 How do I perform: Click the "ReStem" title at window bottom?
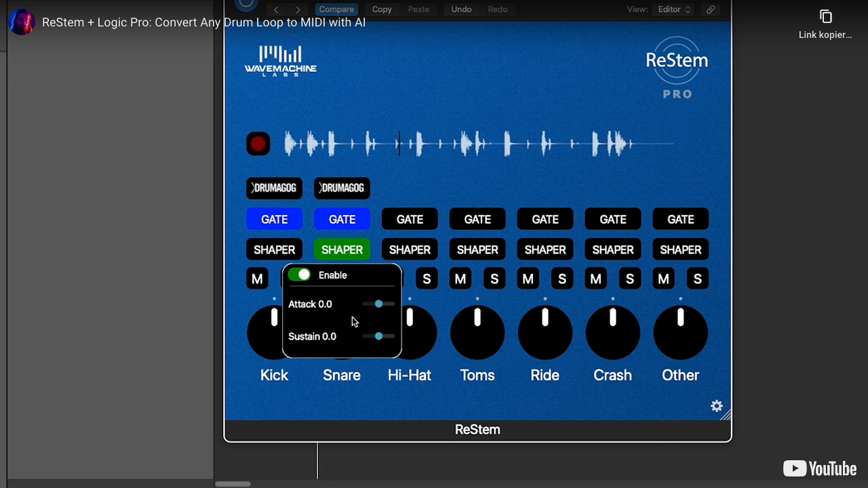pos(477,429)
